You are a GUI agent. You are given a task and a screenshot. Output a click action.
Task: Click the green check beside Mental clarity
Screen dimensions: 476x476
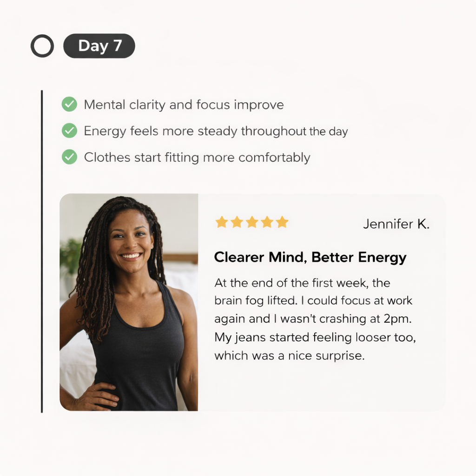(70, 104)
